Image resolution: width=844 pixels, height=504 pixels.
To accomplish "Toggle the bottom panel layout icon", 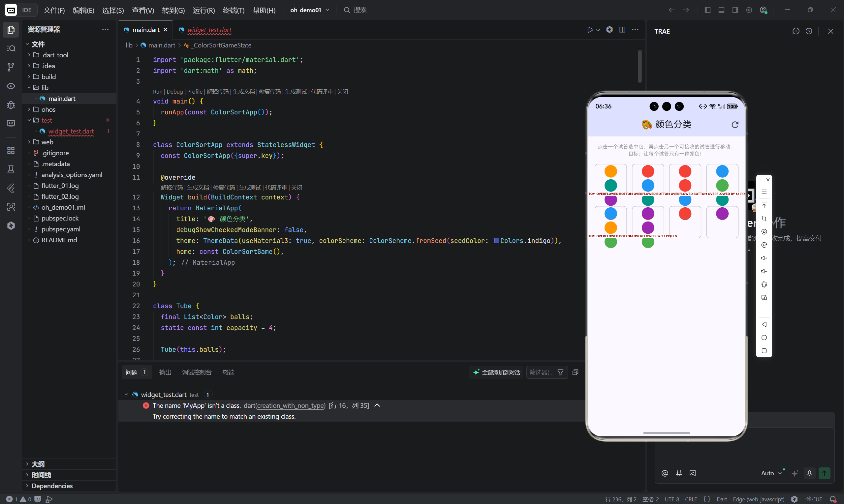I will coord(721,10).
